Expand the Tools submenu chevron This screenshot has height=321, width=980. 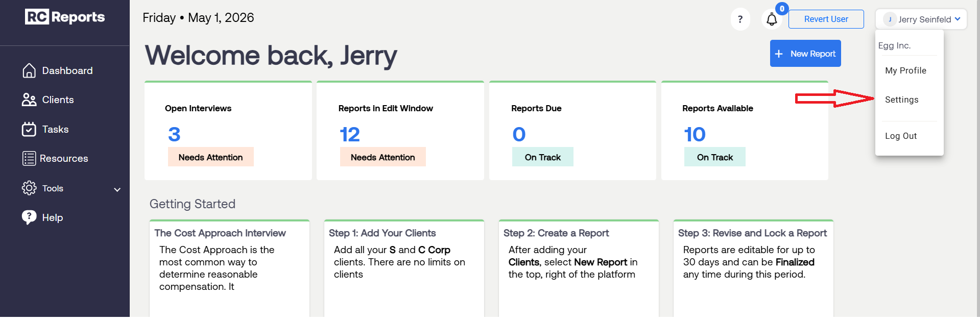pyautogui.click(x=117, y=189)
